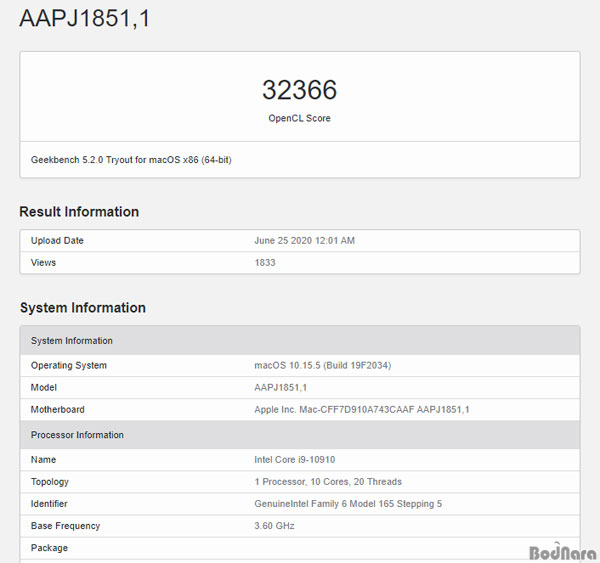Click the 1833 views count

[x=266, y=263]
